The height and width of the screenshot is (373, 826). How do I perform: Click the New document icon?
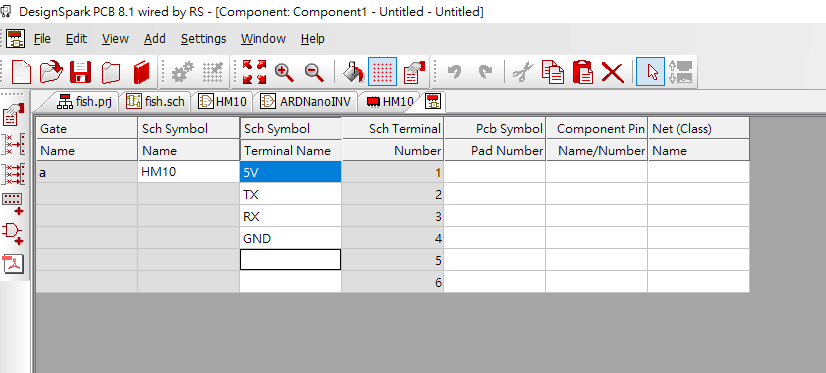tap(22, 72)
